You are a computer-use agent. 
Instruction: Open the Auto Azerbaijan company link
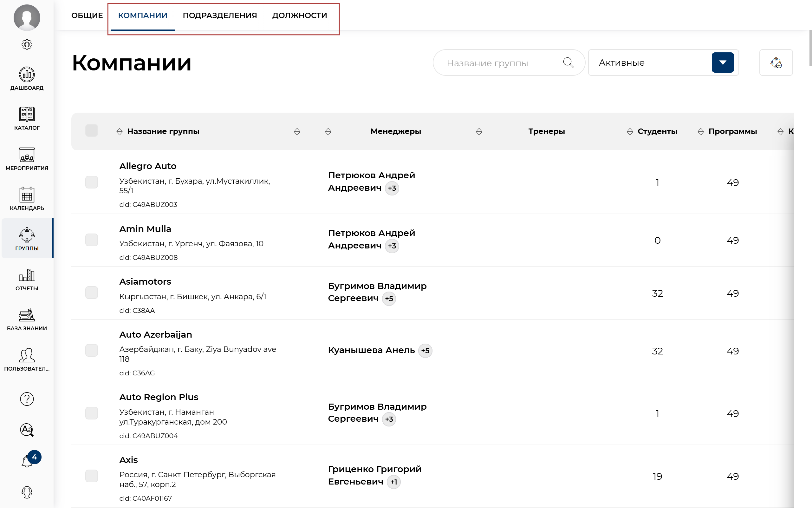(155, 335)
